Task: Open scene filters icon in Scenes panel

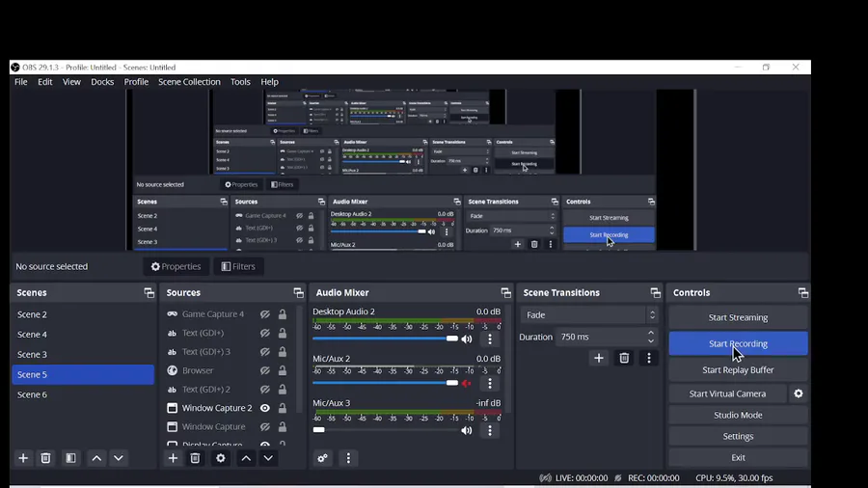Action: click(x=70, y=458)
